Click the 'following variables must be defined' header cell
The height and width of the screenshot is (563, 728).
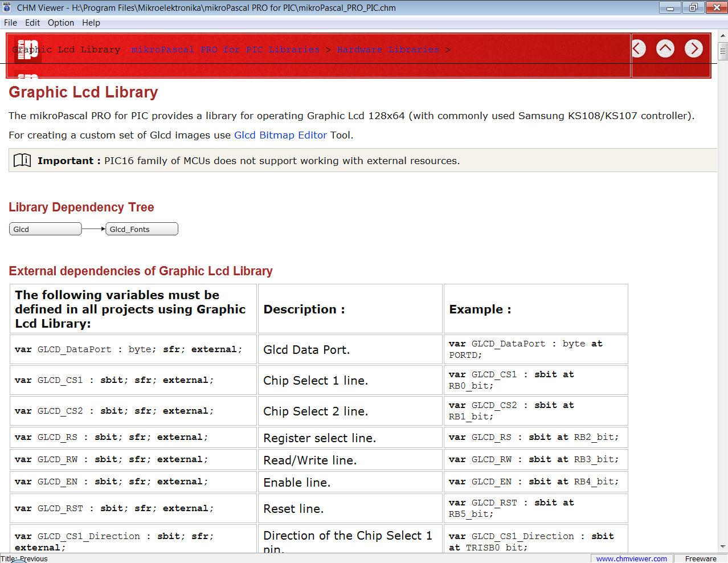click(133, 309)
